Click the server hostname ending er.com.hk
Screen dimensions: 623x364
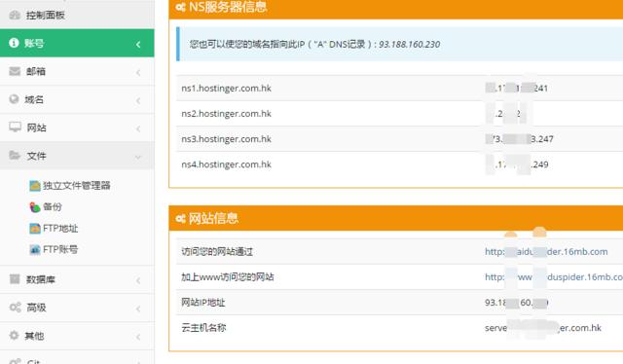pyautogui.click(x=543, y=328)
